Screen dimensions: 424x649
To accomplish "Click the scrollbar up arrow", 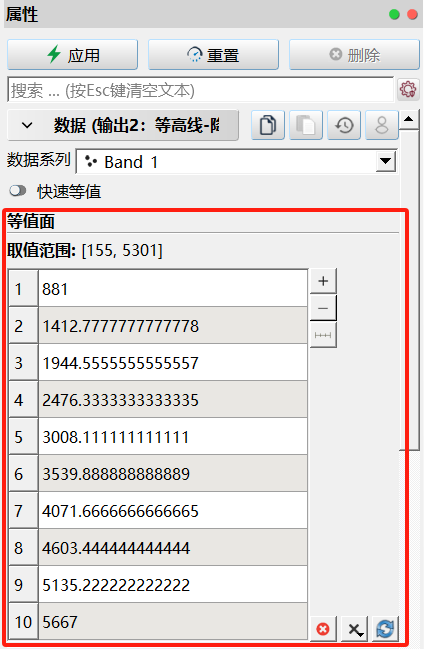I will (409, 120).
